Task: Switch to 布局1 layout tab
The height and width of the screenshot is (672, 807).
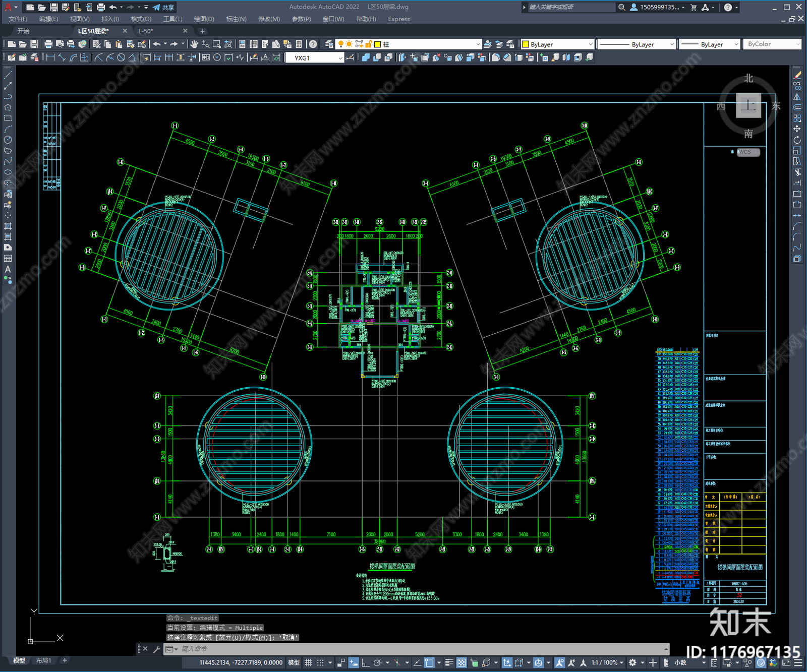Action: click(x=43, y=660)
